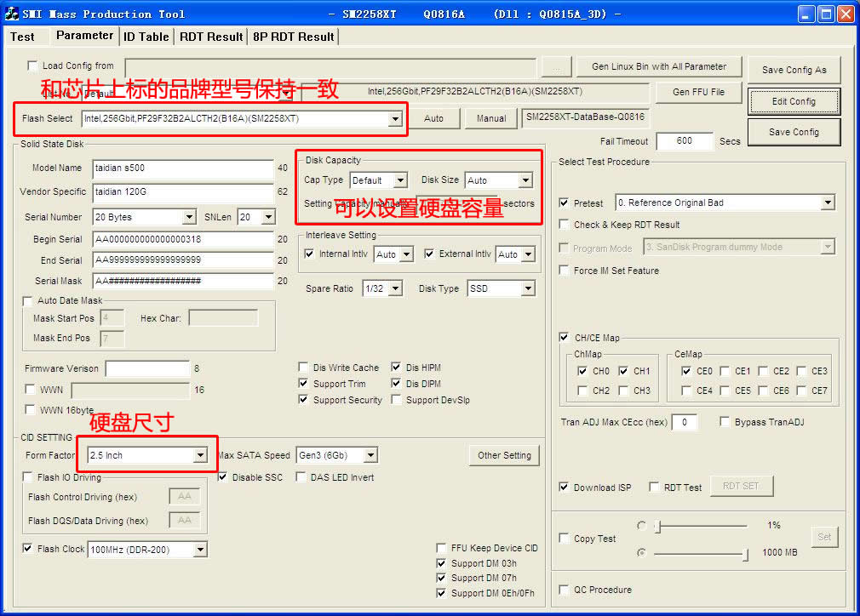Enable DAS LED Invert checkbox

pyautogui.click(x=301, y=477)
